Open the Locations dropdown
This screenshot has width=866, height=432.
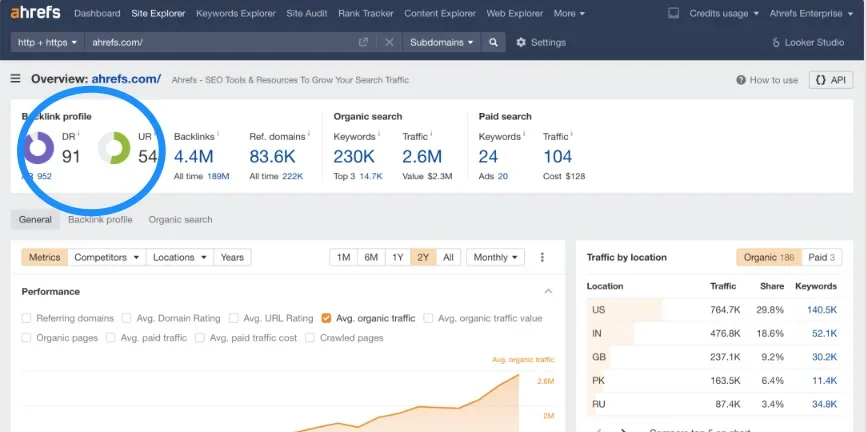(180, 257)
